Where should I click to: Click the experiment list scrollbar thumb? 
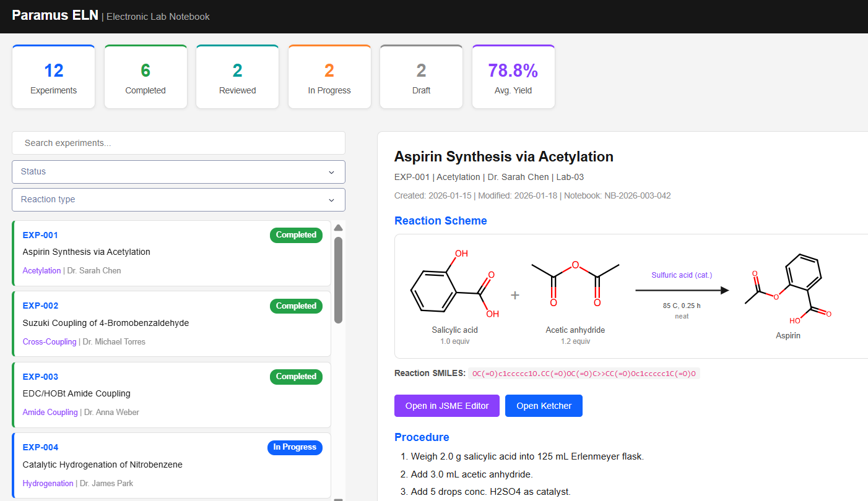coord(339,280)
